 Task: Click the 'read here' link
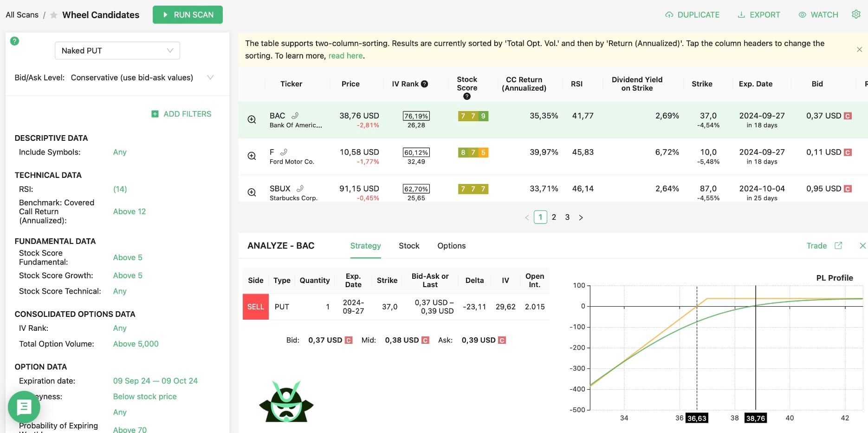[346, 56]
